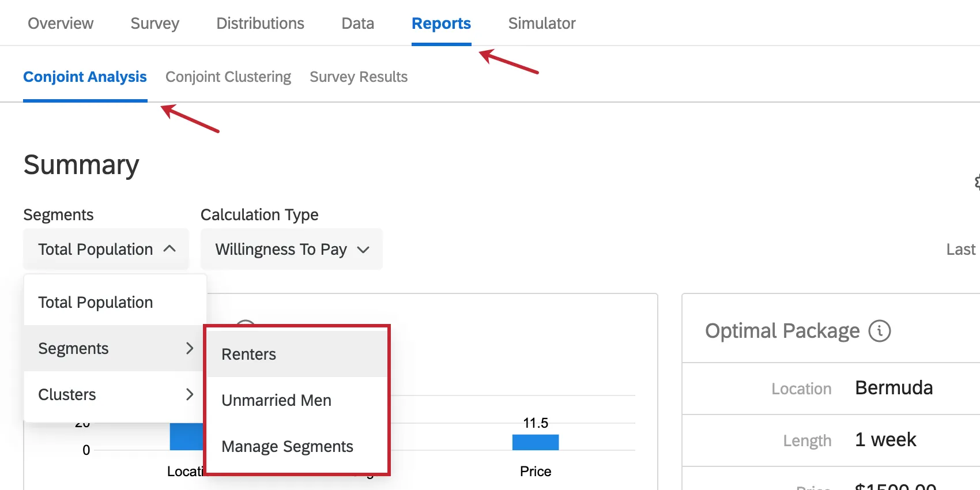Expand the Clusters submenu

(114, 394)
